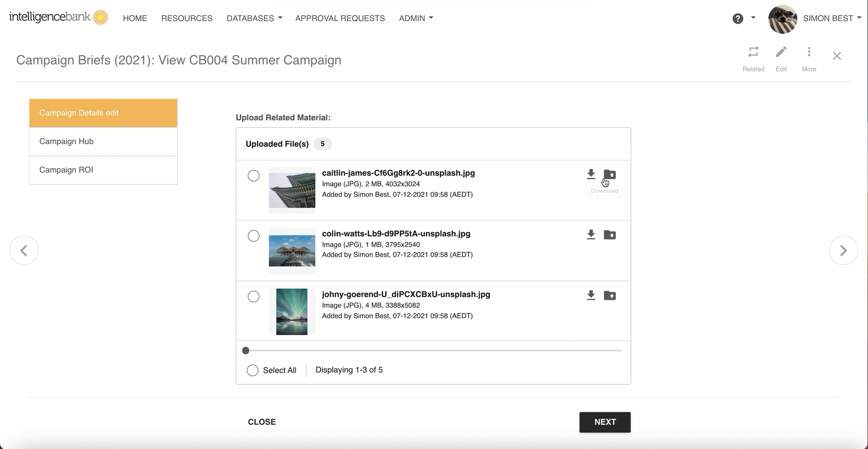
Task: Select the colin-watts file radio button
Action: (x=254, y=236)
